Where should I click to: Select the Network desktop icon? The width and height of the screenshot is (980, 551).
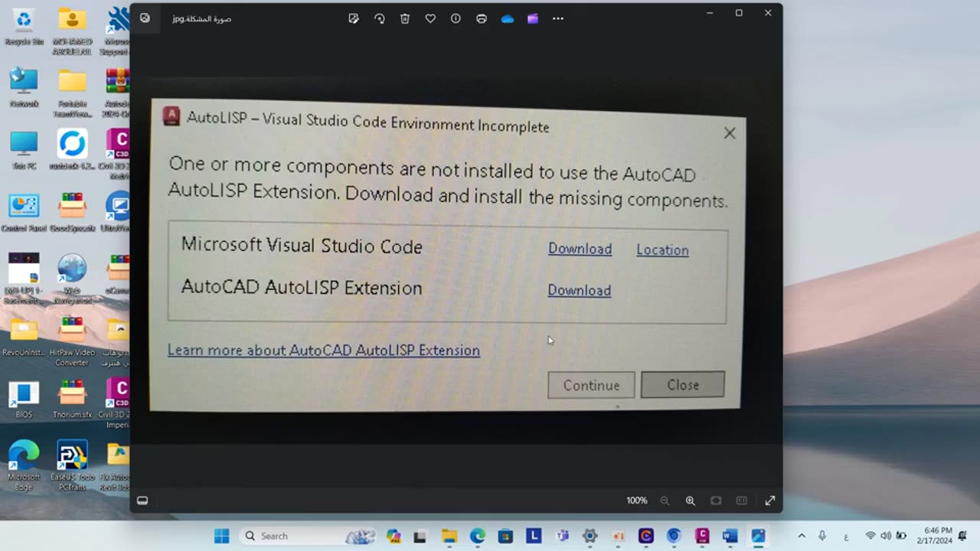click(24, 87)
